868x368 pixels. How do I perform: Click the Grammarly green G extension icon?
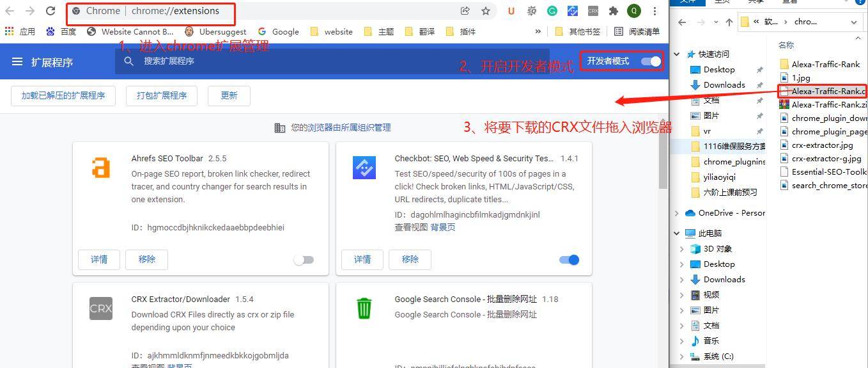click(x=552, y=11)
